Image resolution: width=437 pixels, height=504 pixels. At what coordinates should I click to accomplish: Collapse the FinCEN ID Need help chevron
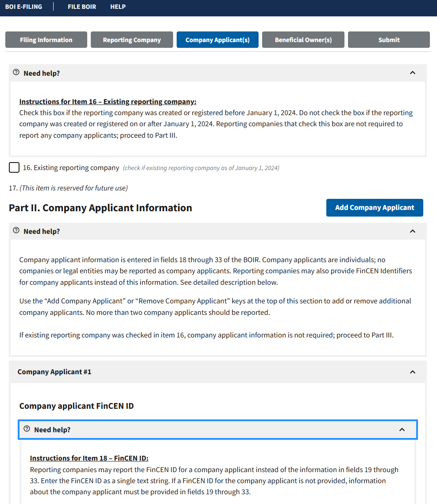[402, 430]
